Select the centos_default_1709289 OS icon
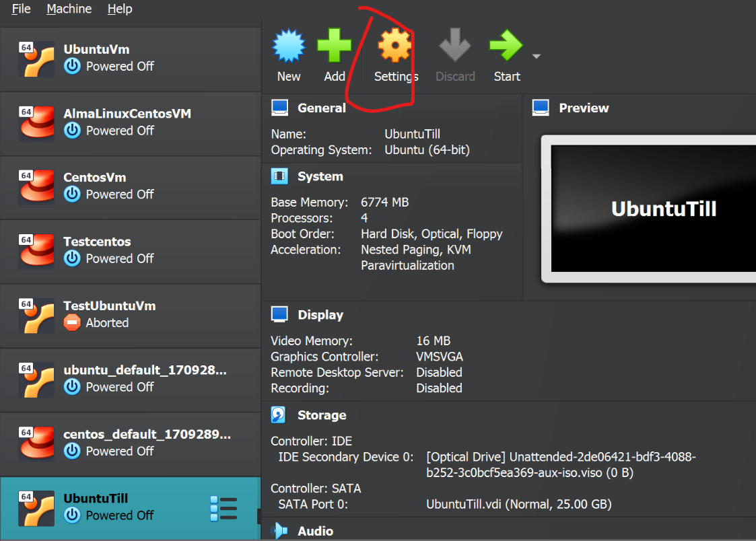 pos(36,443)
